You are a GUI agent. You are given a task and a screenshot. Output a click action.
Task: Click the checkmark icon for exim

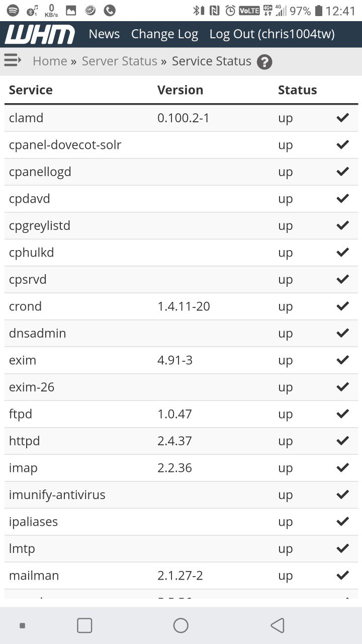click(343, 360)
